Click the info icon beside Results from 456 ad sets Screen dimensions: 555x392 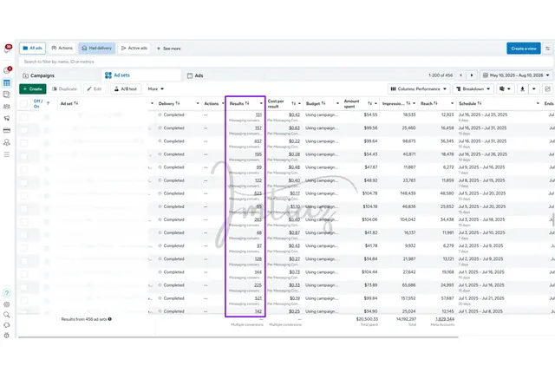[110, 319]
